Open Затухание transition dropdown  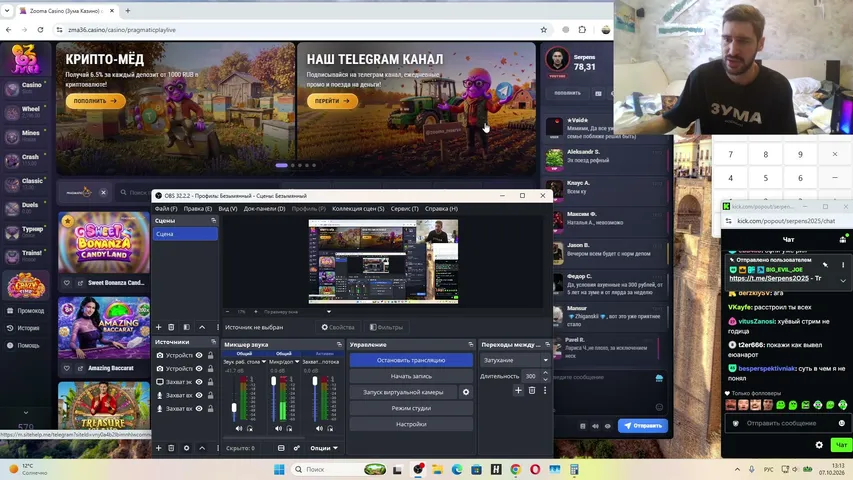pyautogui.click(x=515, y=360)
